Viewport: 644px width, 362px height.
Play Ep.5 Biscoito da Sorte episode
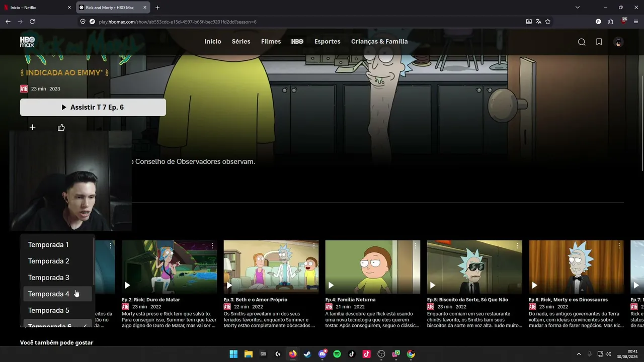pos(432,285)
